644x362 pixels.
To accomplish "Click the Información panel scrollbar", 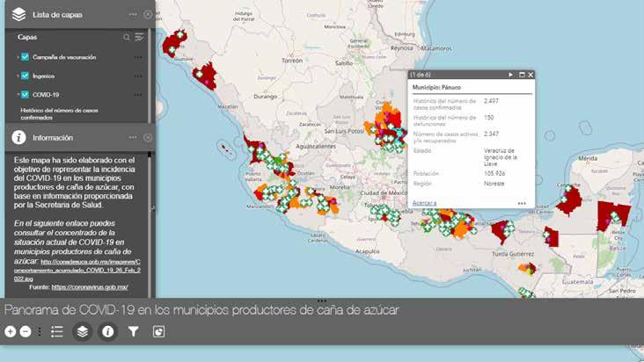I will coord(150,223).
